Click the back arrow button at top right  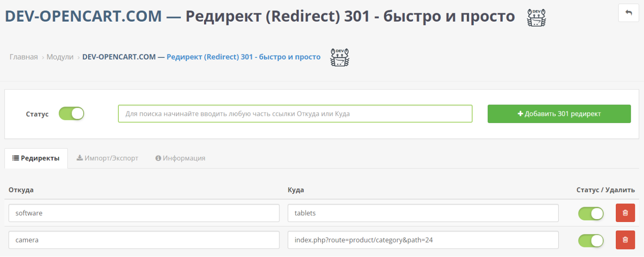pos(628,13)
